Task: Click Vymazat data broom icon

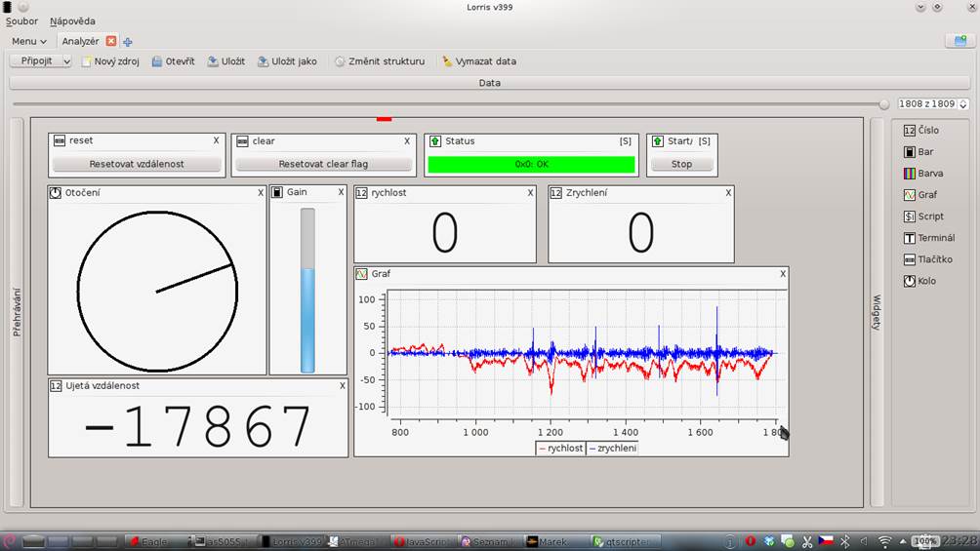Action: coord(447,61)
